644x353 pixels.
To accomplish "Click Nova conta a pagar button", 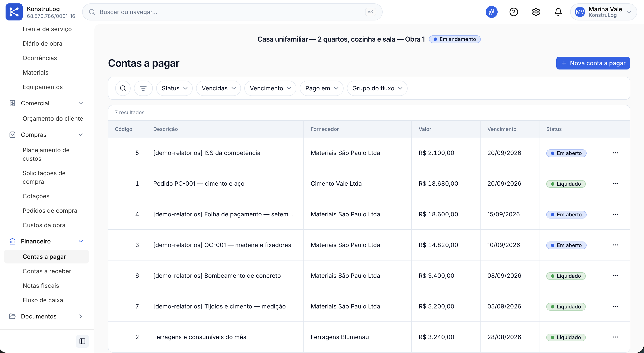I will [x=593, y=63].
